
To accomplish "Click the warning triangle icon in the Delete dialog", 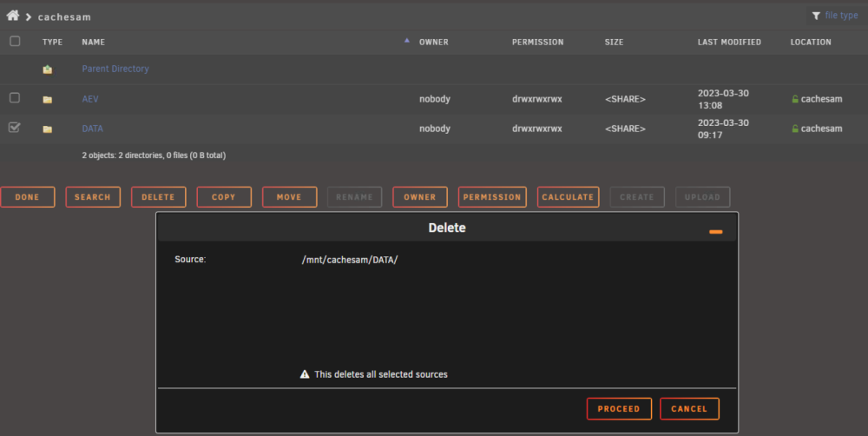I will tap(305, 374).
